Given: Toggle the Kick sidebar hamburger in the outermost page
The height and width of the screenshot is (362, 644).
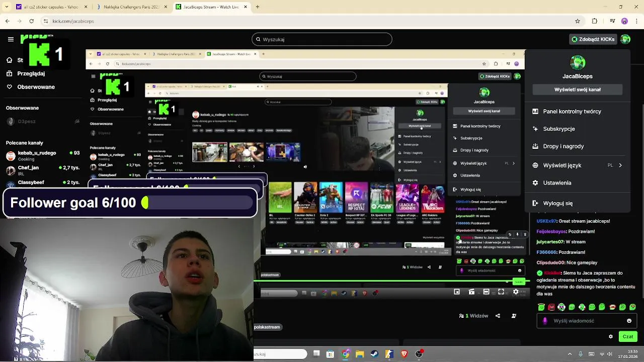Looking at the screenshot, I should 11,39.
